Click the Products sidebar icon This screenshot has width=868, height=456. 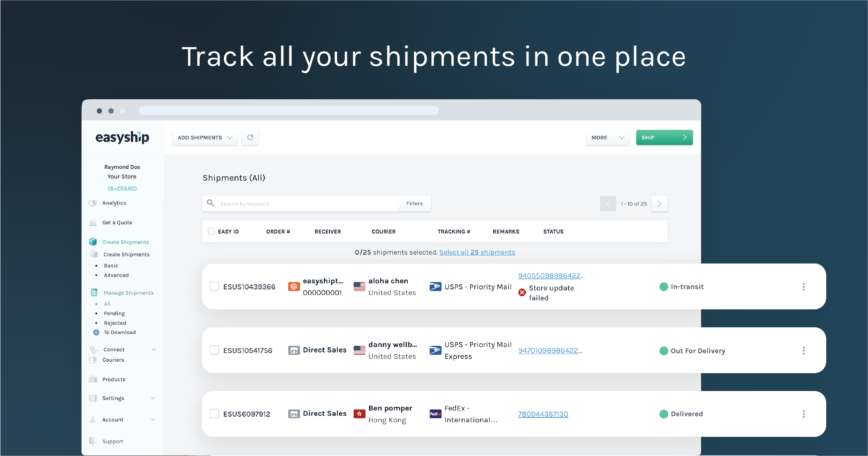tap(93, 379)
